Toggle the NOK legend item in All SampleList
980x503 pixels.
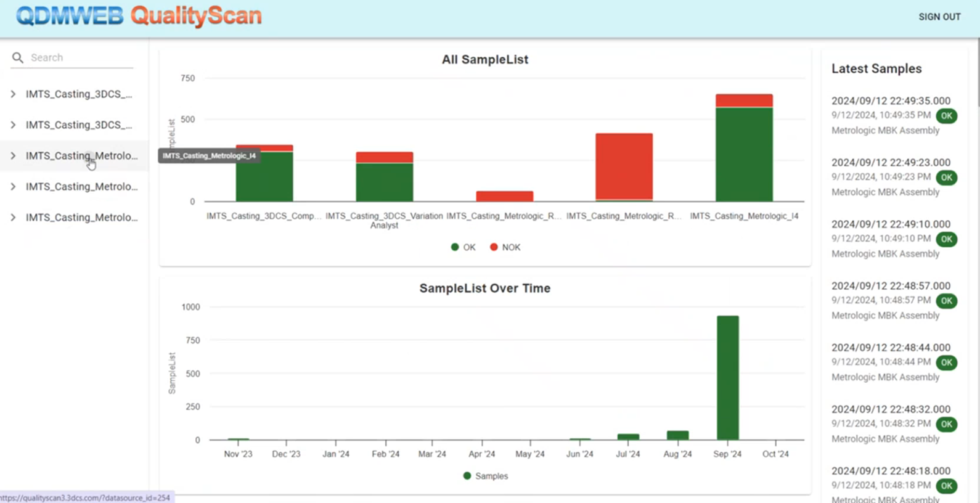pyautogui.click(x=505, y=247)
